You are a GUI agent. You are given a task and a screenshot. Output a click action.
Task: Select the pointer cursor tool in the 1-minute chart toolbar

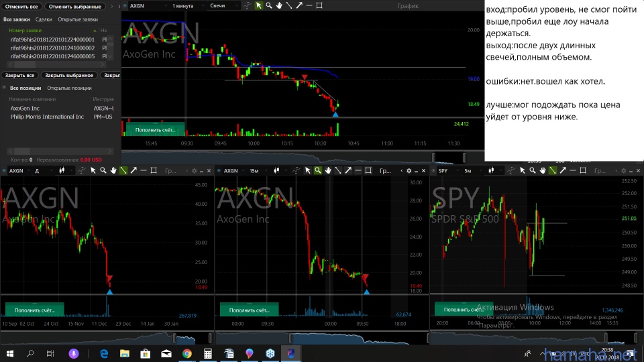click(259, 5)
